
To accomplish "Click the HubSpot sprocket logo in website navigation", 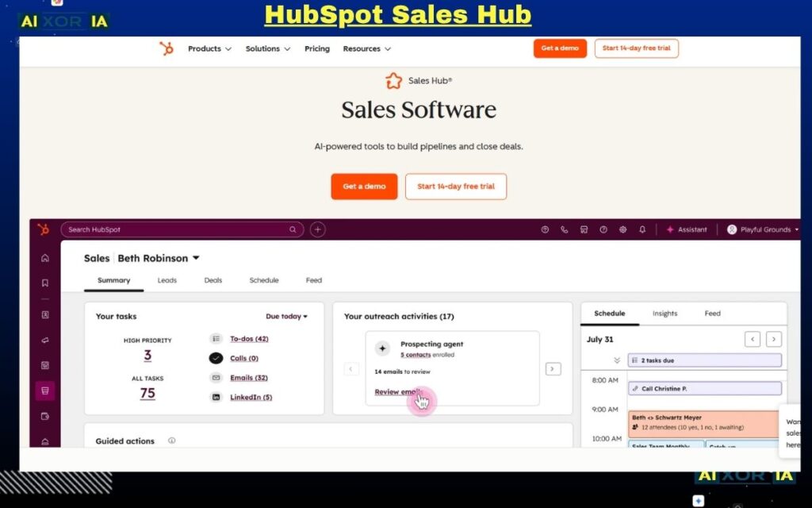I will [167, 48].
